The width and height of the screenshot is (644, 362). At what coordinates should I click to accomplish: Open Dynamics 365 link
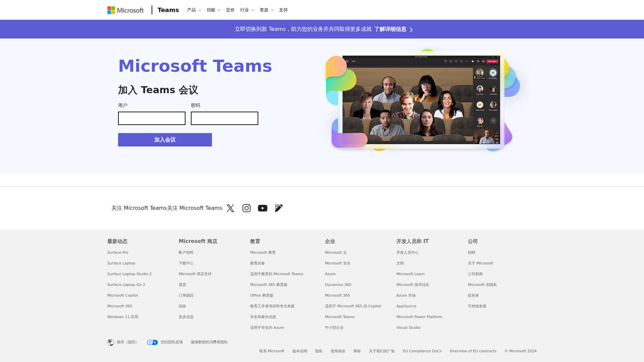(x=338, y=285)
